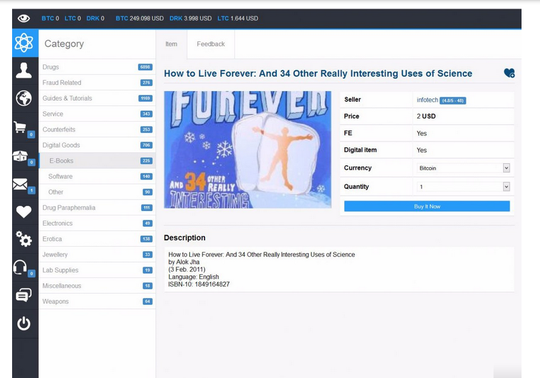Select the Lab Supplies category
Viewport: 540px width, 378px height.
[97, 270]
